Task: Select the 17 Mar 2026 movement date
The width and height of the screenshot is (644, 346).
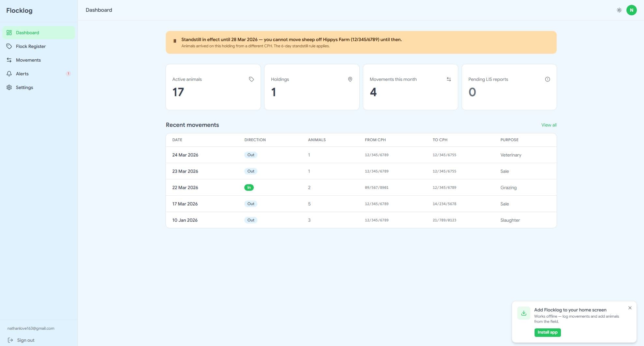Action: point(185,204)
